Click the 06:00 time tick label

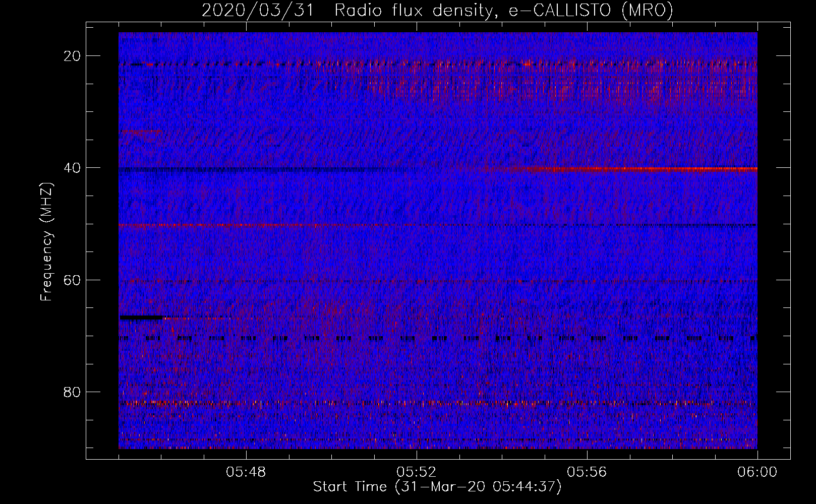point(757,472)
